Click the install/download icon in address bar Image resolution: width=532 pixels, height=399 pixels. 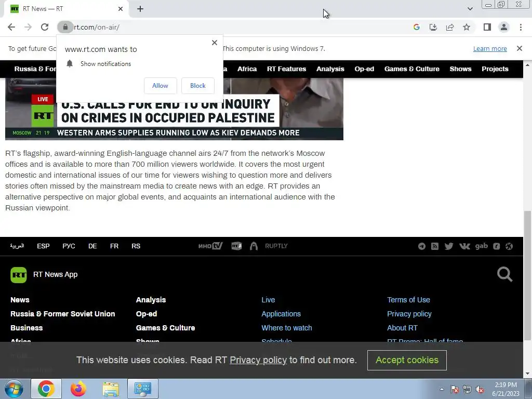[433, 27]
